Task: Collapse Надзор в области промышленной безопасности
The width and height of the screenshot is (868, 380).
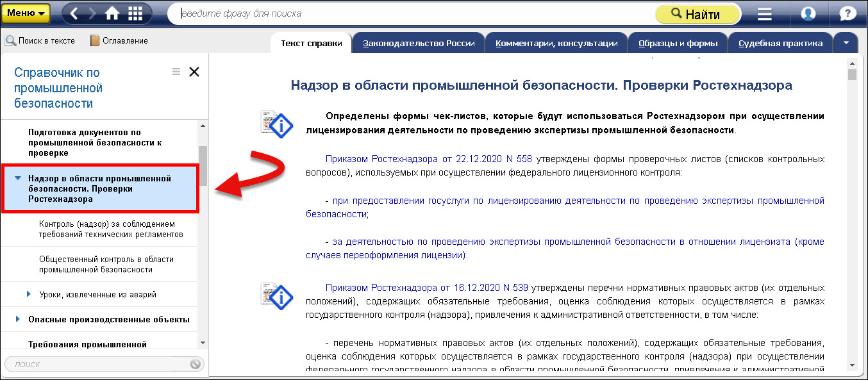Action: point(17,178)
